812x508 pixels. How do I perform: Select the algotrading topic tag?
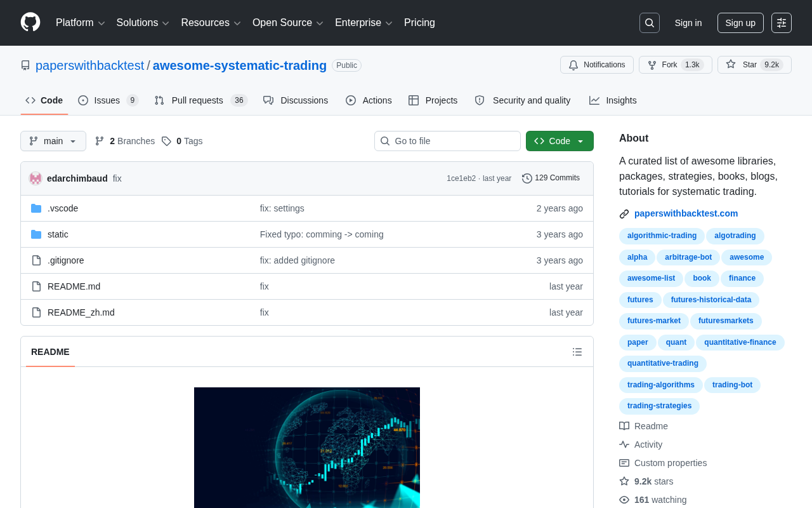click(x=735, y=236)
